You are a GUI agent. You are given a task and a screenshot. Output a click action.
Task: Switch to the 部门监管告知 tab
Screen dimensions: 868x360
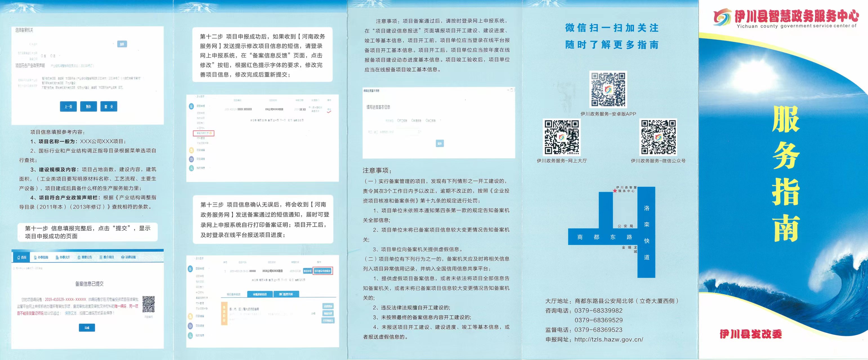point(286,294)
